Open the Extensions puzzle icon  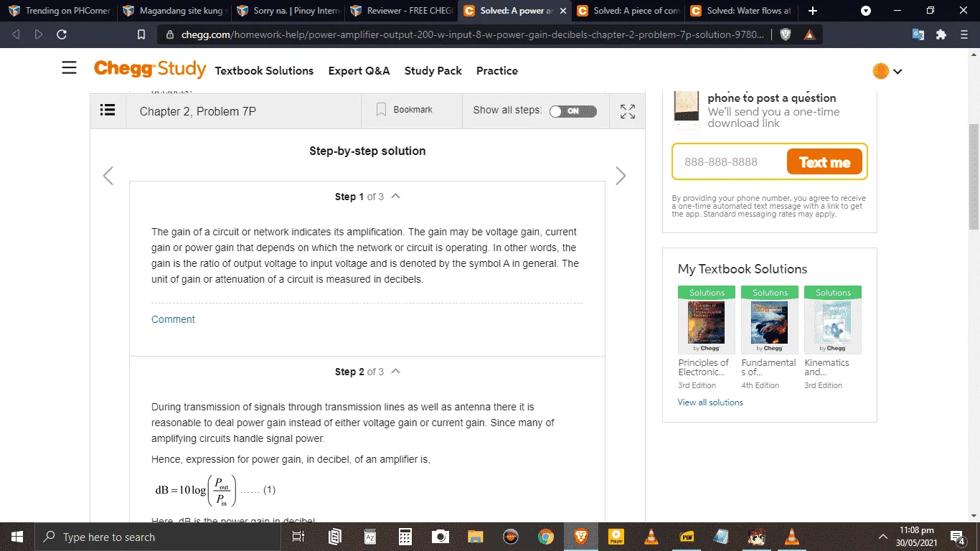tap(941, 34)
